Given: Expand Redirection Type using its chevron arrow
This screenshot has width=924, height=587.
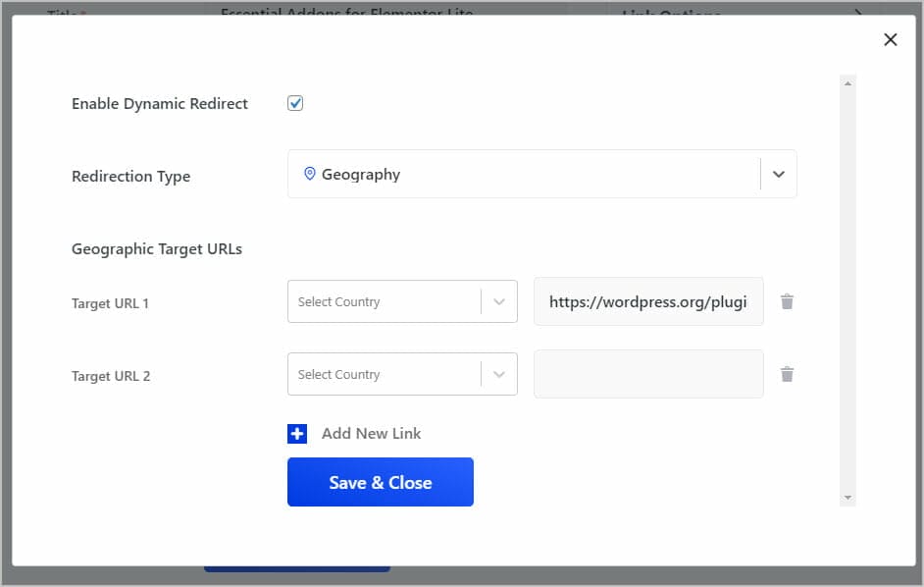Looking at the screenshot, I should click(779, 174).
